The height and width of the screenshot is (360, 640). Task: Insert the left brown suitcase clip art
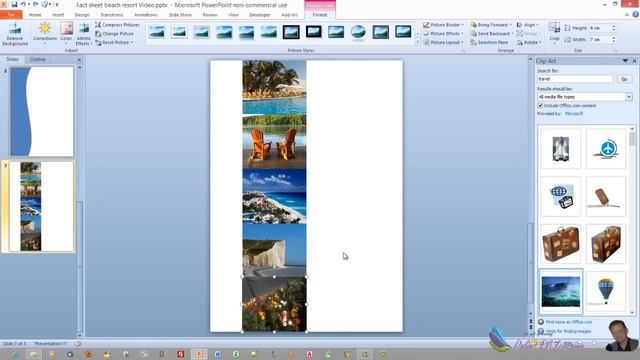click(560, 244)
